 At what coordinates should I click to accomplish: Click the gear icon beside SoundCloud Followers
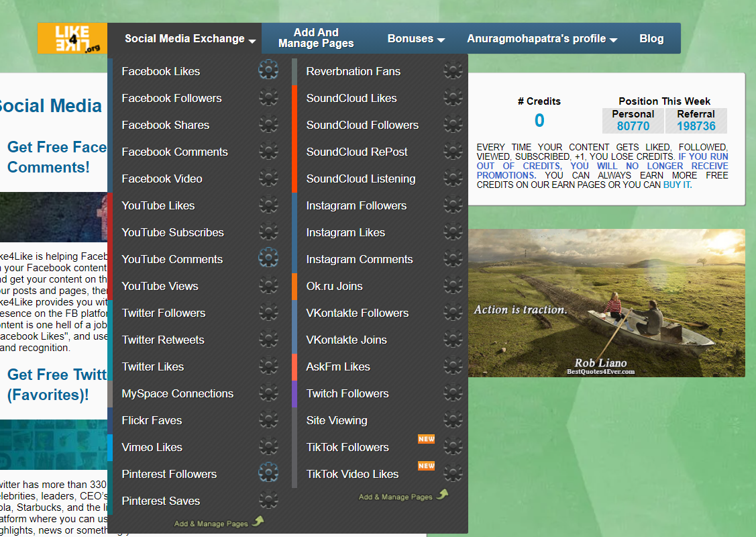453,125
